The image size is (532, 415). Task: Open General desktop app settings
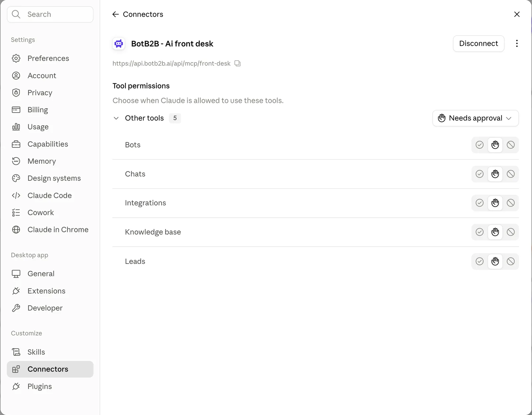(50, 274)
